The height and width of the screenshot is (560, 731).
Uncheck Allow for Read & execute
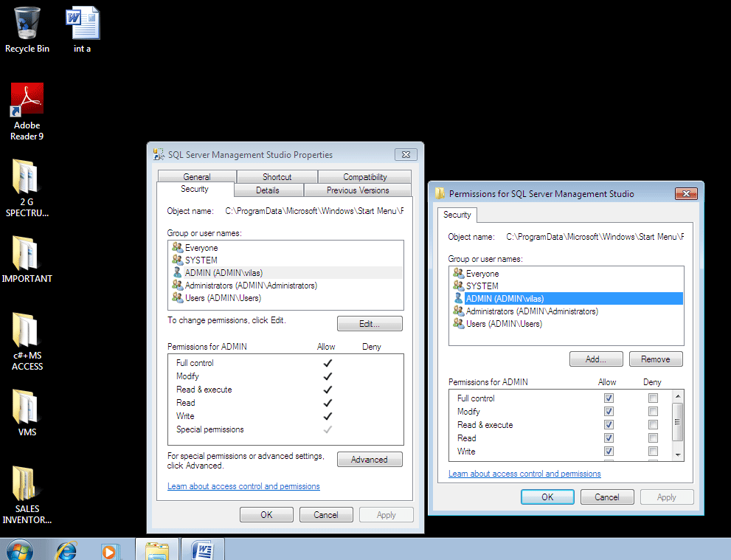click(x=609, y=424)
